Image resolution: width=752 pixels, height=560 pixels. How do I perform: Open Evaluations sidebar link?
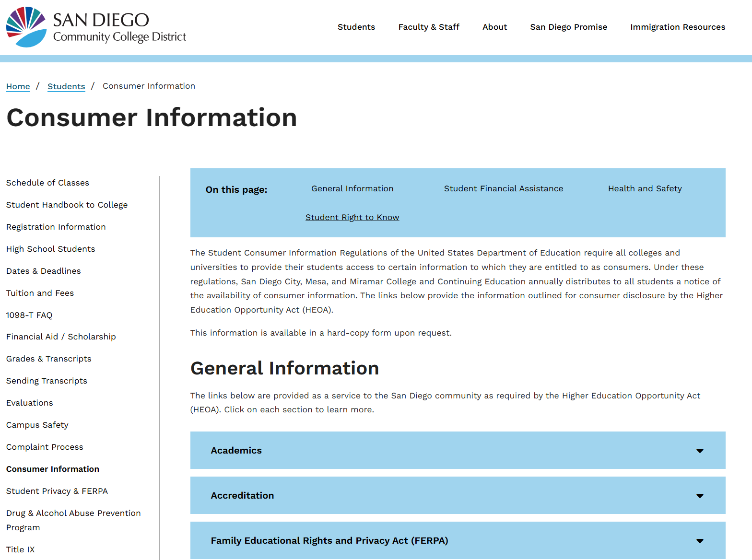click(30, 403)
